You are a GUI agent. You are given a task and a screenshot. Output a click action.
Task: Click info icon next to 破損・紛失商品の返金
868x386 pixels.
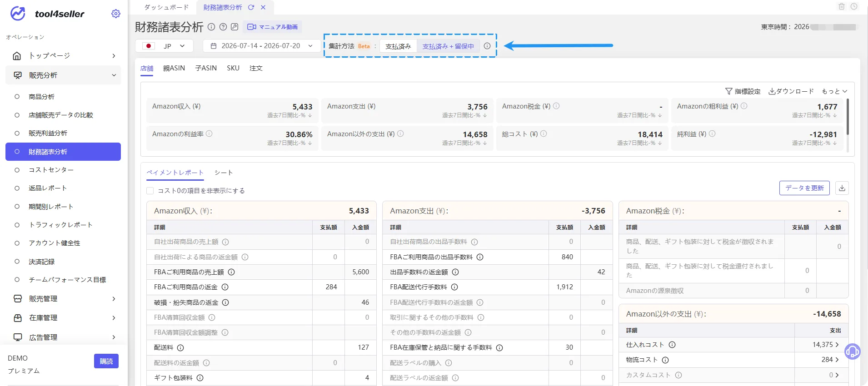point(225,302)
